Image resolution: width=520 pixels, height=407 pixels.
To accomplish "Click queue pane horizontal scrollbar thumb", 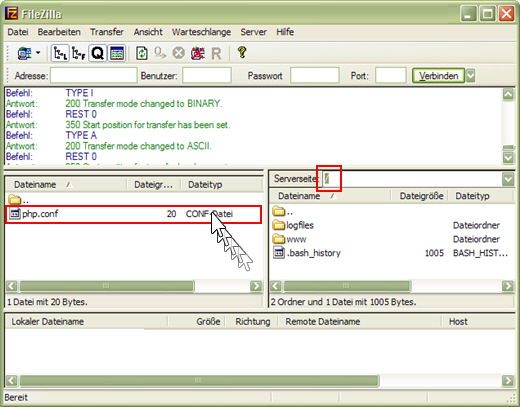I will [x=199, y=380].
